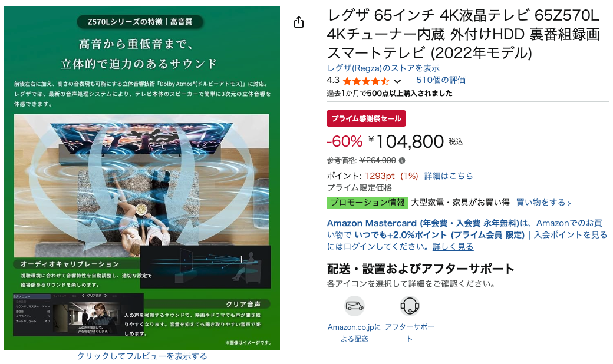The image size is (613, 364).
Task: Click the green プロモーション情報 label
Action: pyautogui.click(x=367, y=202)
